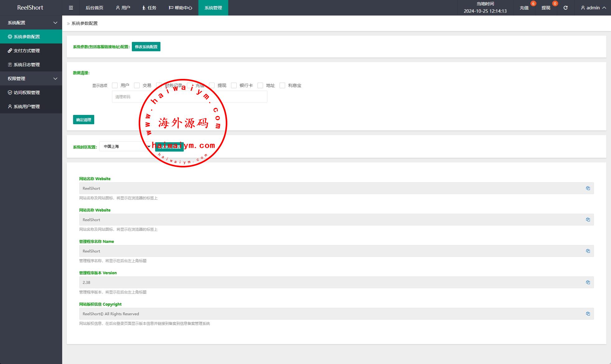Check the 用户 data cleanup checkbox
This screenshot has width=611, height=364.
pyautogui.click(x=115, y=85)
